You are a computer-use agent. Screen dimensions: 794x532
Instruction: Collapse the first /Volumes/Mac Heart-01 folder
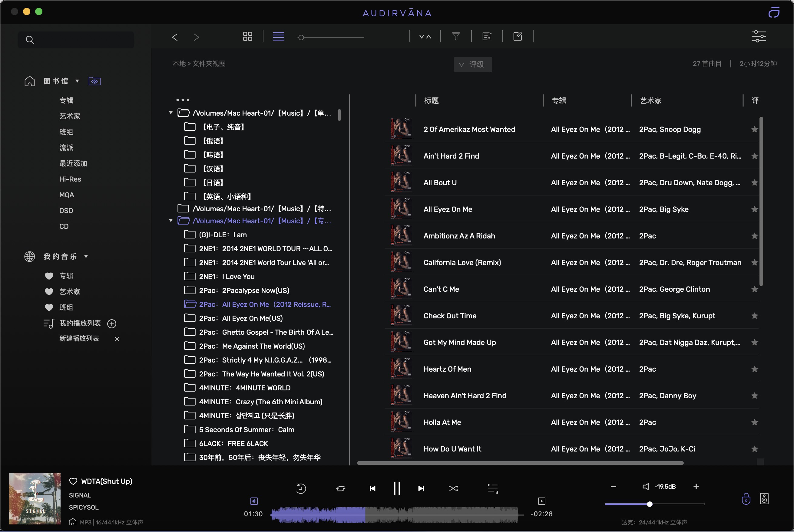point(171,113)
